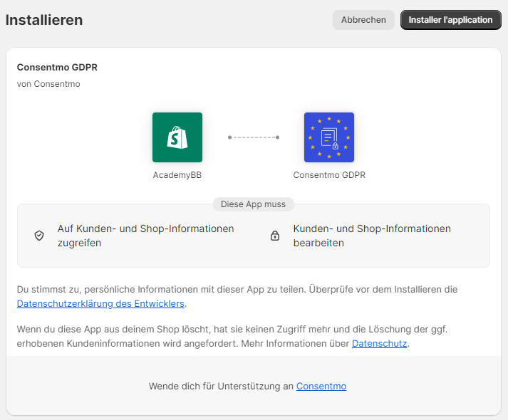508x420 pixels.
Task: Click 'Kunden- und Shop-Informationen bearbeiten' permission
Action: 371,236
